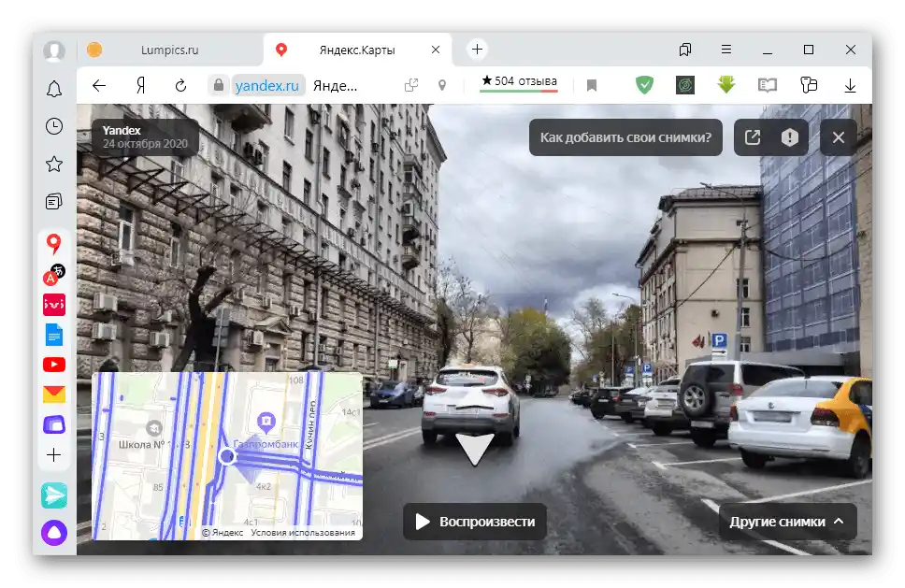This screenshot has width=905, height=588.
Task: Toggle reader mode book icon
Action: 767,86
